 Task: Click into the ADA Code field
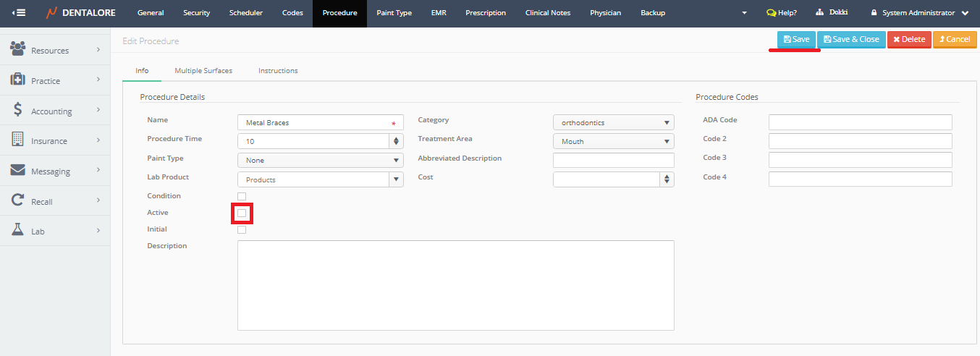point(860,122)
